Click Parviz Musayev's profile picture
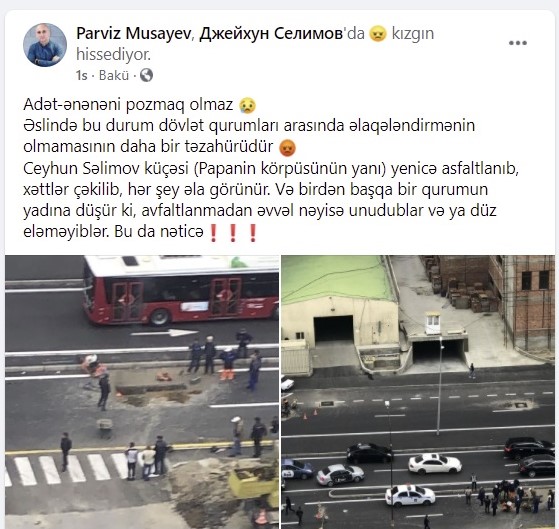The image size is (559, 529). coord(45,45)
